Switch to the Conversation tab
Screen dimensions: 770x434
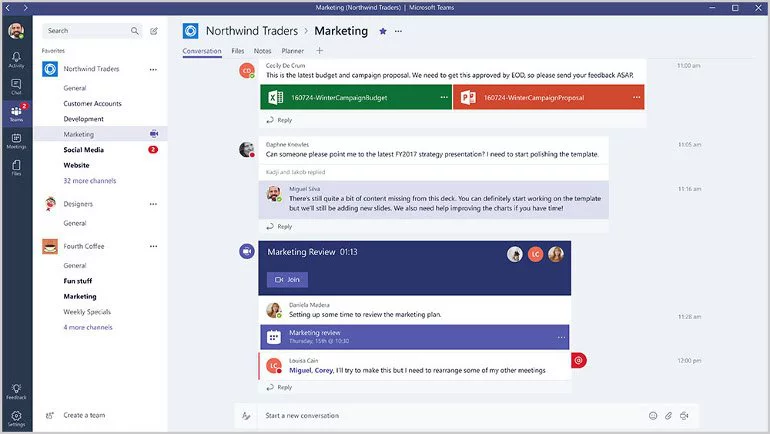click(202, 51)
